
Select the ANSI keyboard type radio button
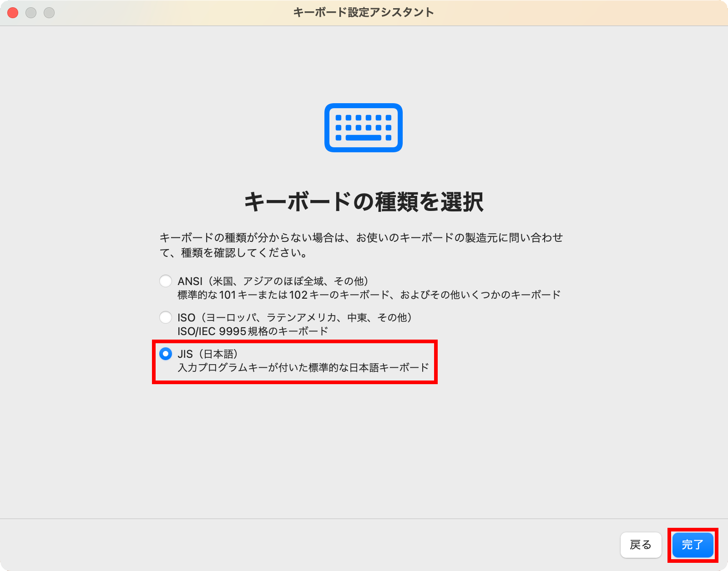[166, 281]
